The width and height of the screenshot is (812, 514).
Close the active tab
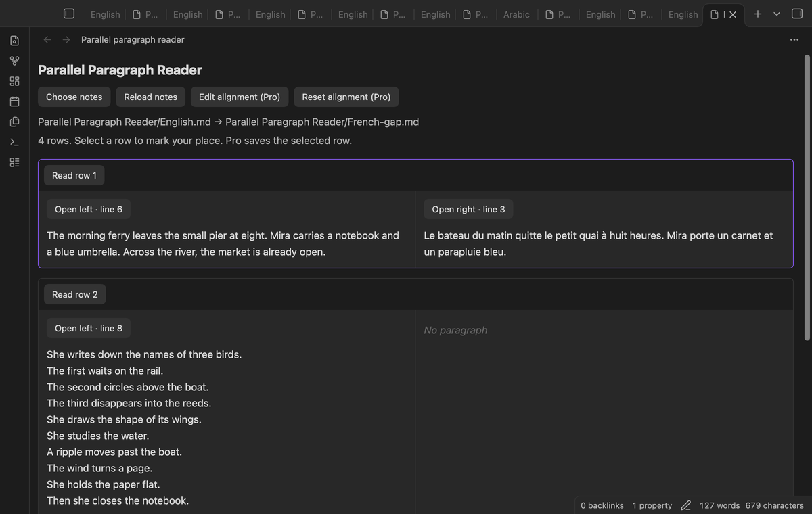(732, 14)
